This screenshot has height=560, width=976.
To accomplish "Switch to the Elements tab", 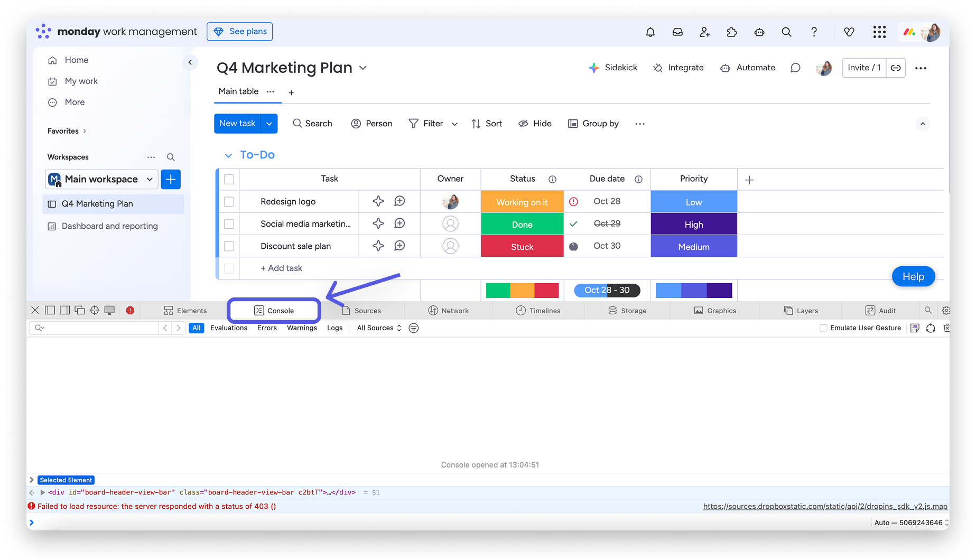I will pos(185,311).
